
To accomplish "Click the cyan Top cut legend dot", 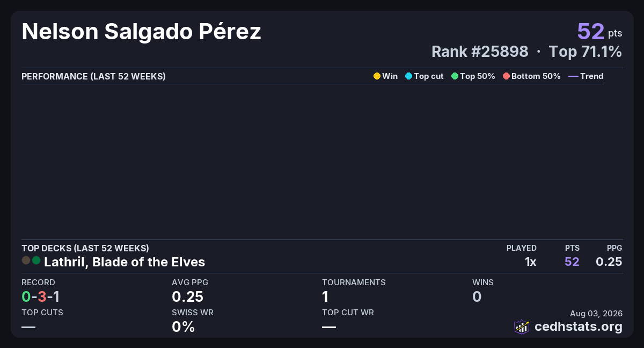I will [408, 76].
